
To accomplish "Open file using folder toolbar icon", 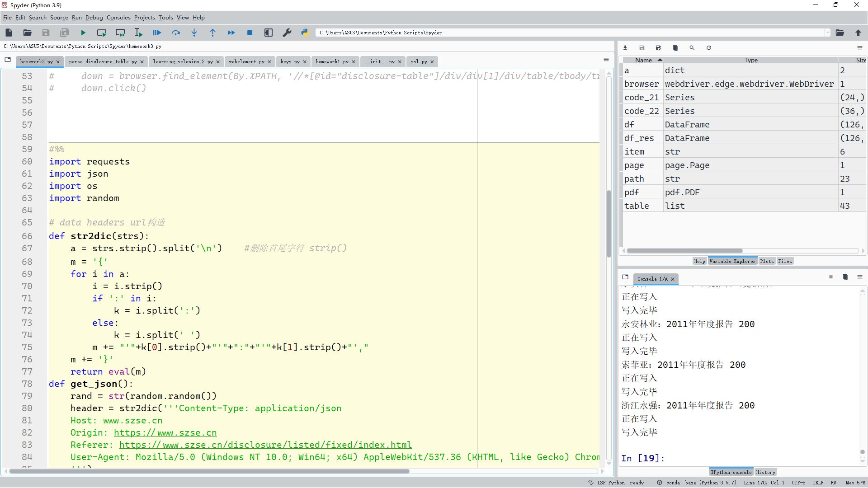I will 27,33.
